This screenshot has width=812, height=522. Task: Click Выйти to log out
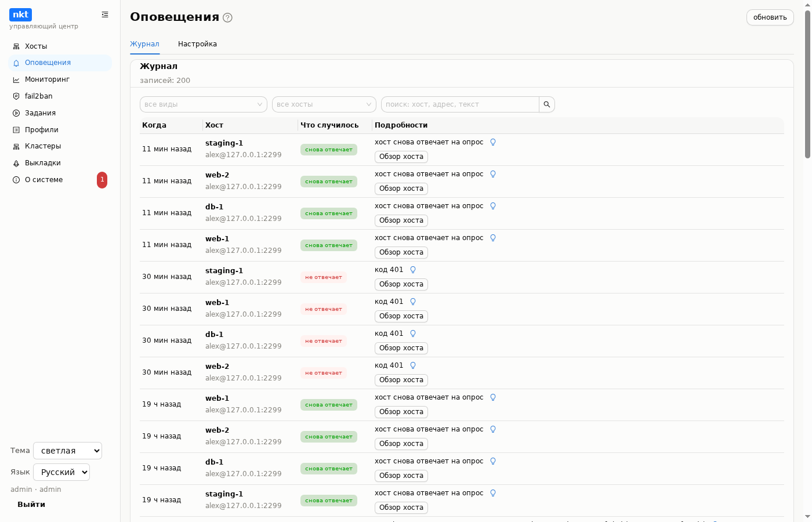[31, 505]
